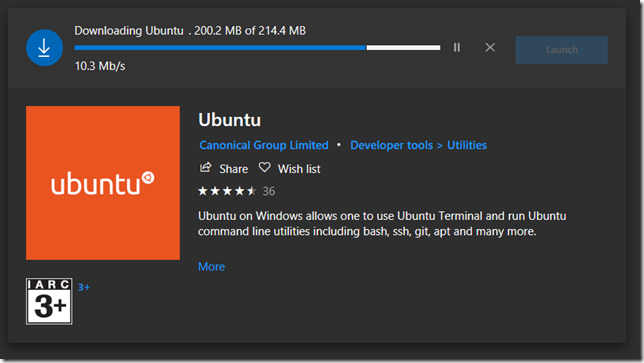
Task: Click the download progress bar
Action: tap(257, 48)
